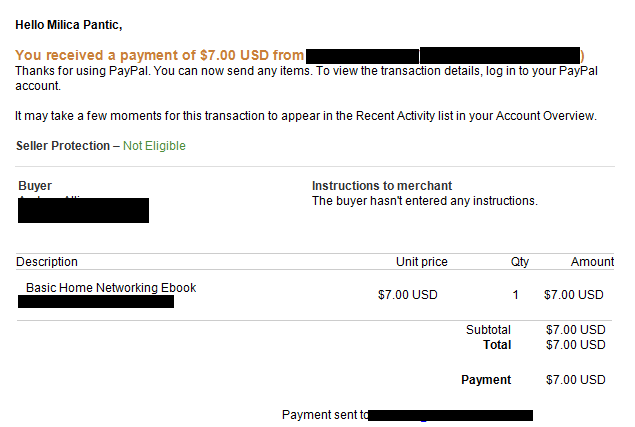635x427 pixels.
Task: Click the 'Seller Protection' label
Action: coord(63,146)
